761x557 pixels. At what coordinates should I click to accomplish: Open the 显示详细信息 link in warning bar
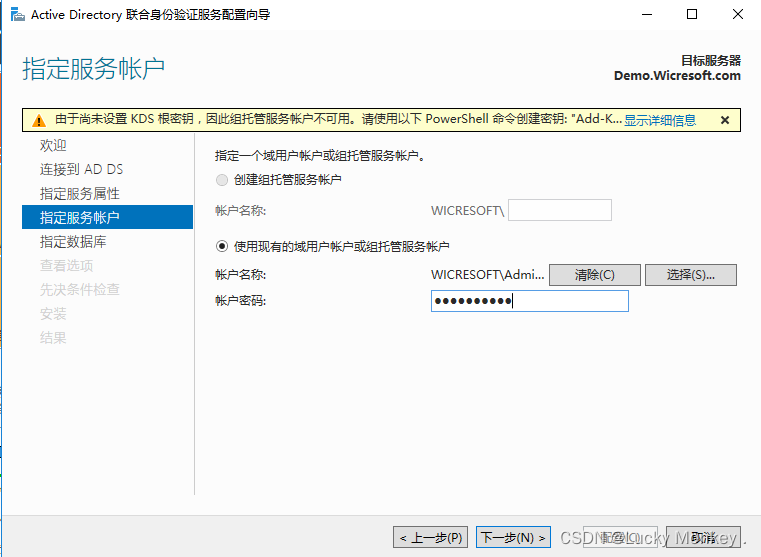pyautogui.click(x=660, y=120)
